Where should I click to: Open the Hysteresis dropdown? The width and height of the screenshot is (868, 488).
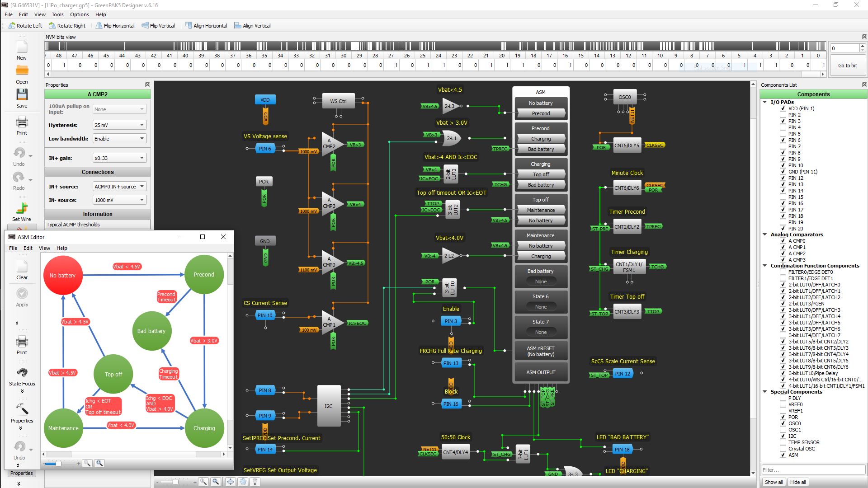pyautogui.click(x=119, y=125)
